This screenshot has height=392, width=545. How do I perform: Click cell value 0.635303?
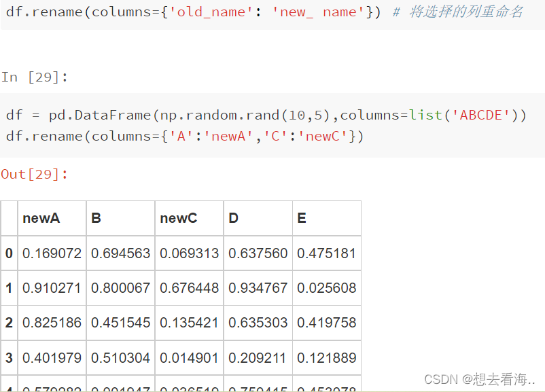[x=258, y=323]
